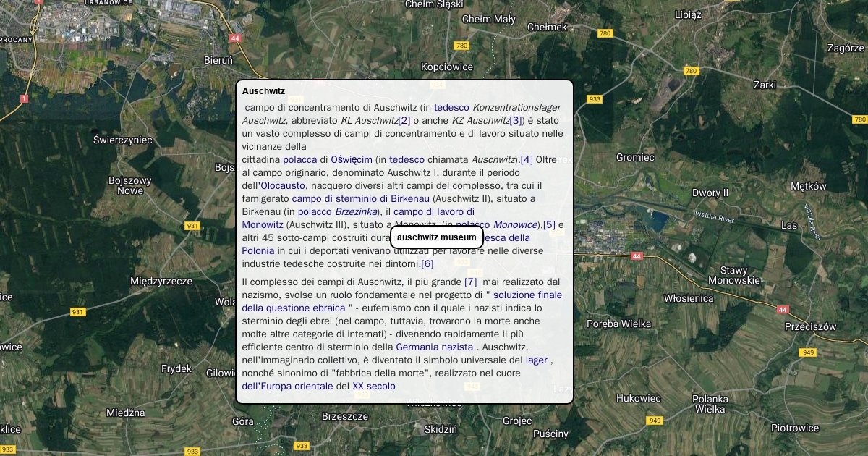Click the Mętków map label
The width and height of the screenshot is (868, 456).
point(809,186)
